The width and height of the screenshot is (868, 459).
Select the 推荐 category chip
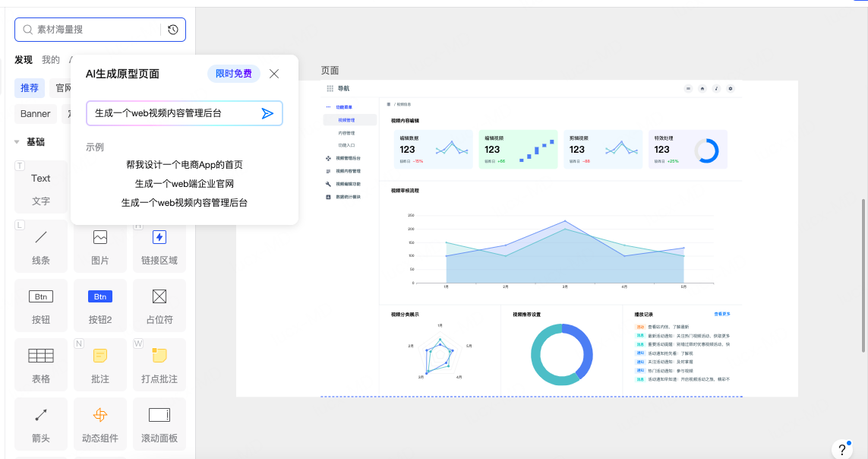pyautogui.click(x=30, y=88)
